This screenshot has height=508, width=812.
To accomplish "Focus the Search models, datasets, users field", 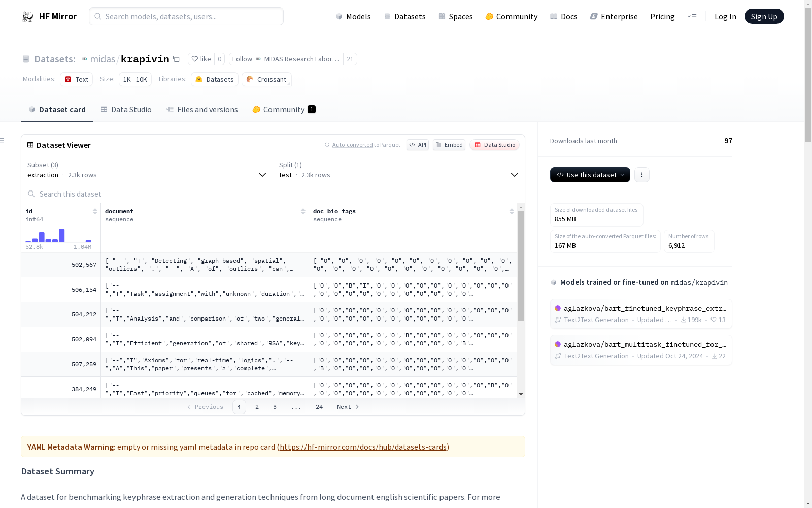I will pyautogui.click(x=186, y=16).
